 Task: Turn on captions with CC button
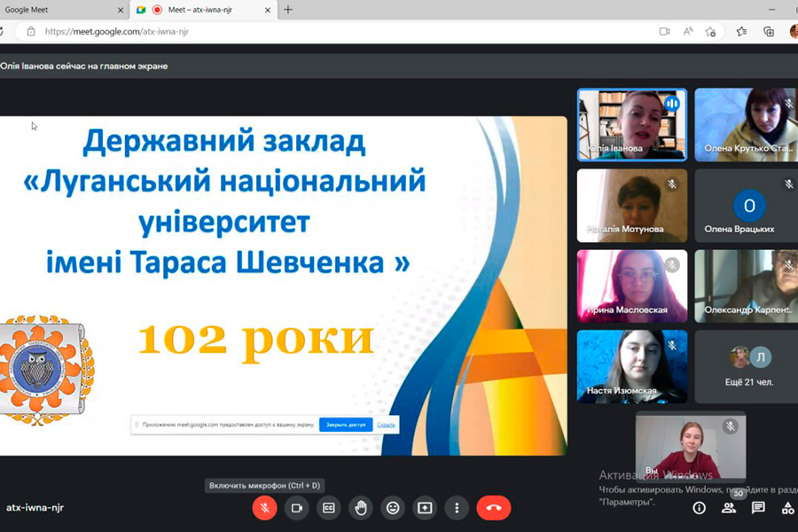(329, 507)
